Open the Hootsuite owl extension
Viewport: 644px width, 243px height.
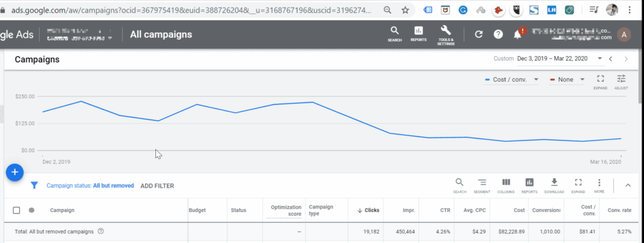click(x=516, y=10)
